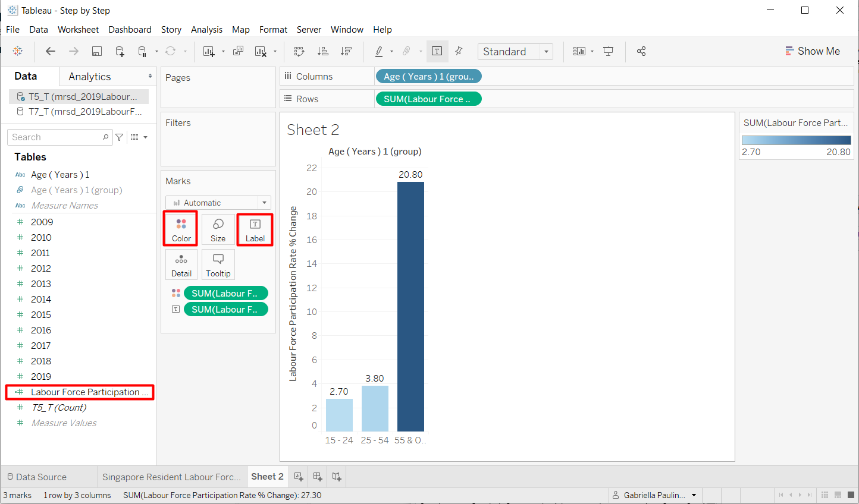
Task: Click the Share workbook icon
Action: pyautogui.click(x=641, y=52)
